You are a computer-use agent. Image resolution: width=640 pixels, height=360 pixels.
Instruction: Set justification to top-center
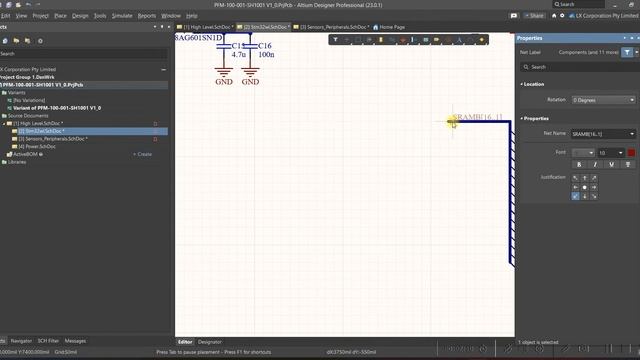click(585, 178)
